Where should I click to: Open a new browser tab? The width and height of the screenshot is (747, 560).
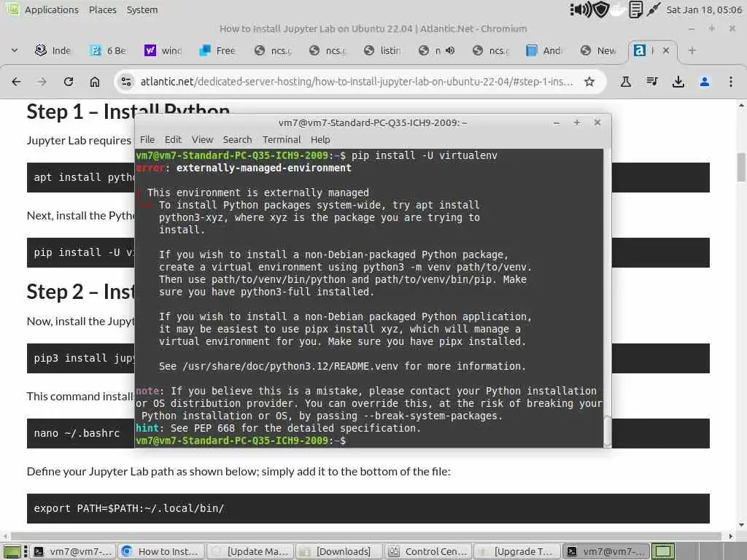tap(692, 50)
